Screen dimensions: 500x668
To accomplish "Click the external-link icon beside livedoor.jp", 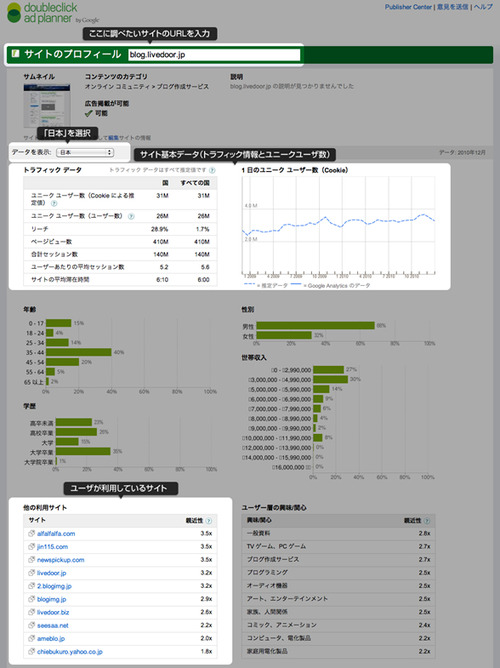I will 31,573.
